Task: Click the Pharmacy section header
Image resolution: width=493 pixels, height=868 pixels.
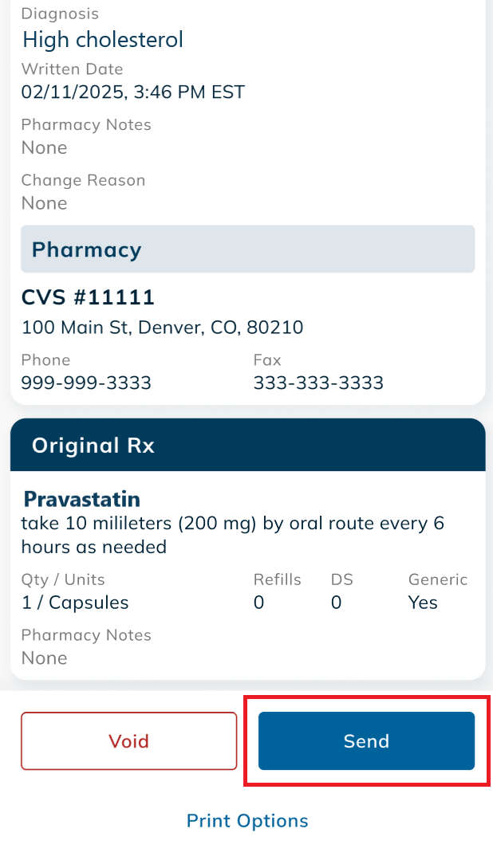Action: pyautogui.click(x=247, y=249)
